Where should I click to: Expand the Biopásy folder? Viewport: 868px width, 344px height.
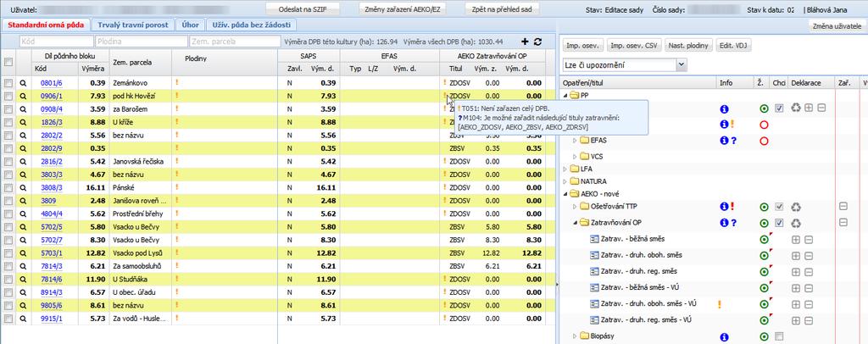click(x=576, y=336)
